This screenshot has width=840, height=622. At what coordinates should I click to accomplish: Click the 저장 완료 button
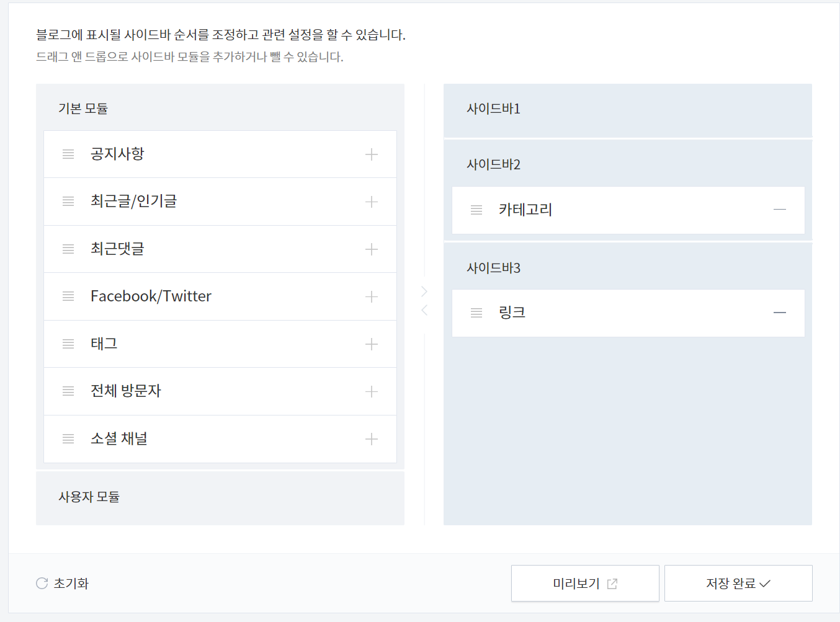(738, 583)
